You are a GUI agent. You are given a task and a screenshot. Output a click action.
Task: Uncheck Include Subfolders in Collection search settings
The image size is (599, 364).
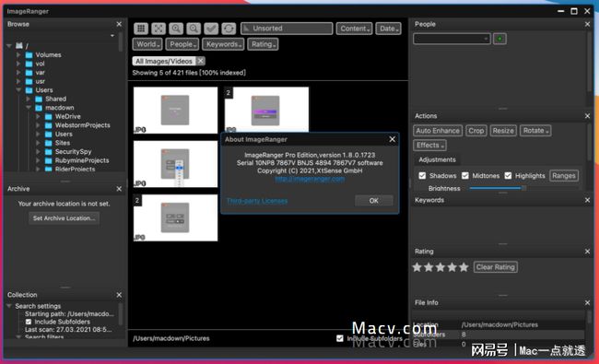[x=29, y=322]
